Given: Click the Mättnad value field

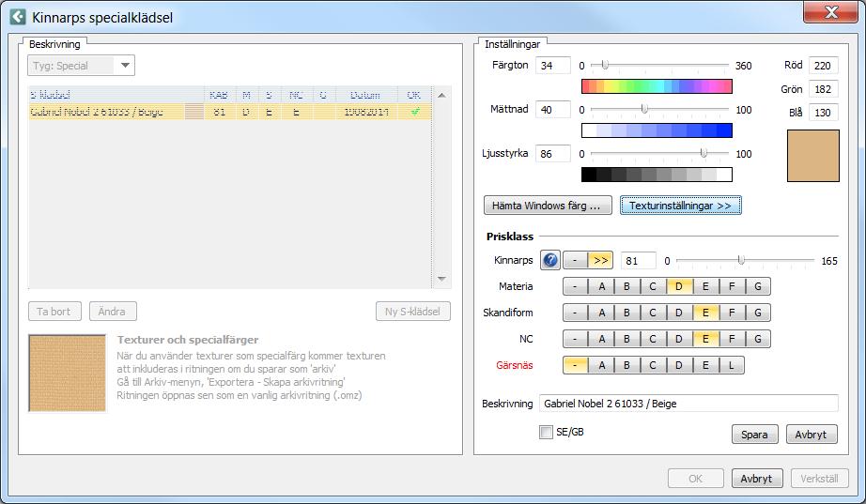Looking at the screenshot, I should [553, 109].
